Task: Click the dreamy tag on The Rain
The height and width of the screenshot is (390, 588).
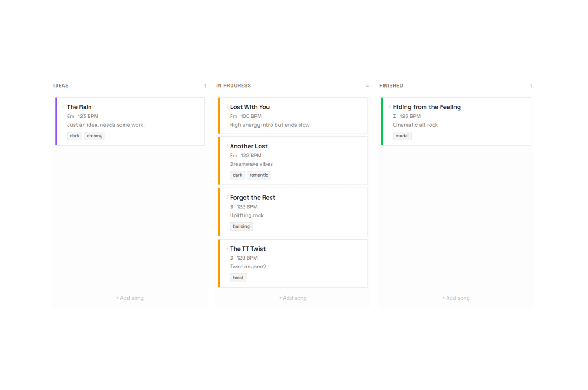Action: click(x=95, y=136)
